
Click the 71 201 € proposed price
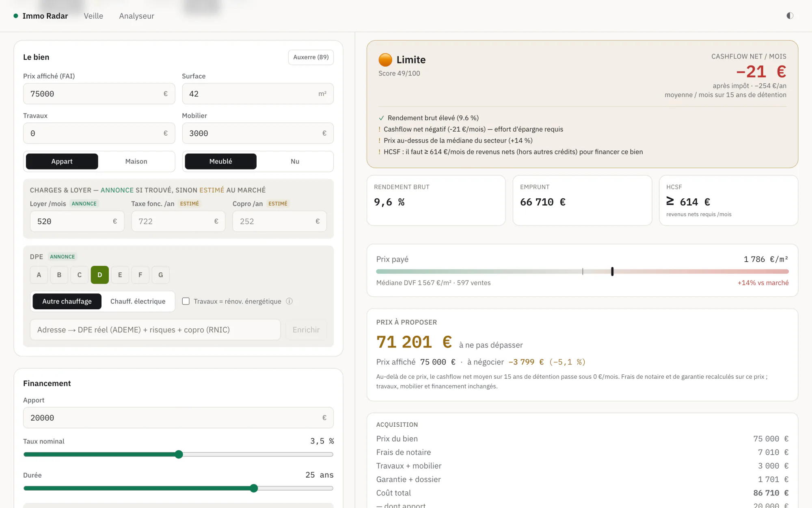414,342
